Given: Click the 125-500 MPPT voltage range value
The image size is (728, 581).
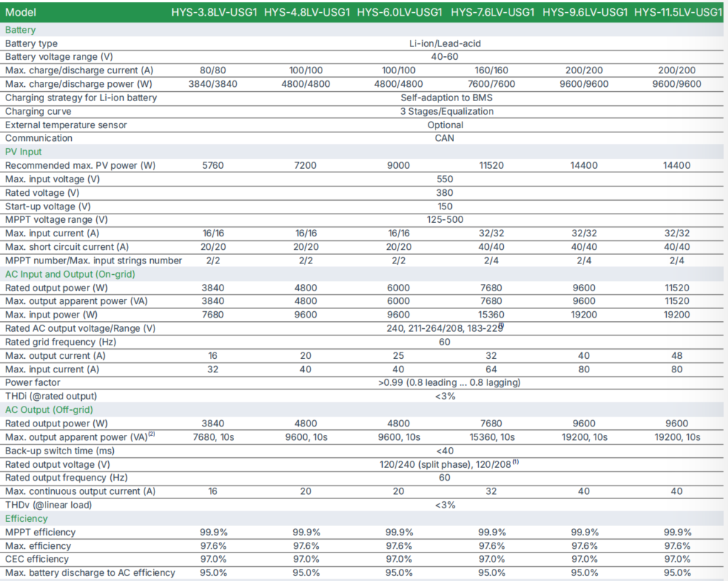Looking at the screenshot, I should (445, 220).
